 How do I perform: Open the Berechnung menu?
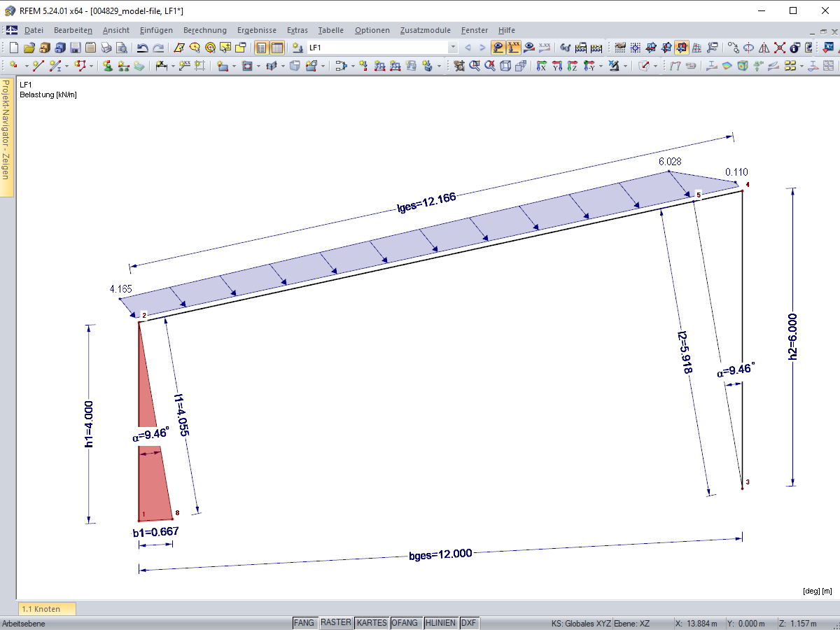[205, 30]
